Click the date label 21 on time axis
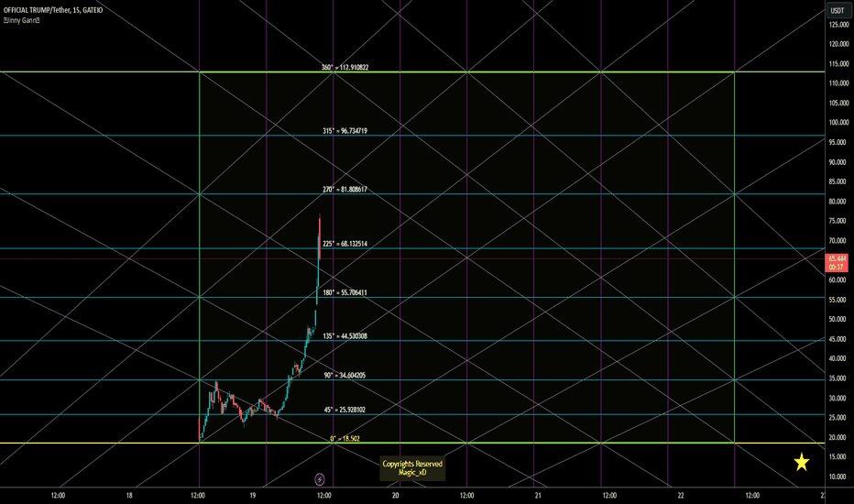 (x=538, y=495)
